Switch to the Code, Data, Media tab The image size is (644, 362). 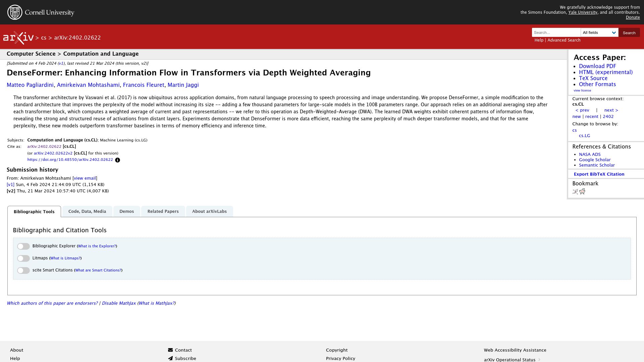point(87,212)
